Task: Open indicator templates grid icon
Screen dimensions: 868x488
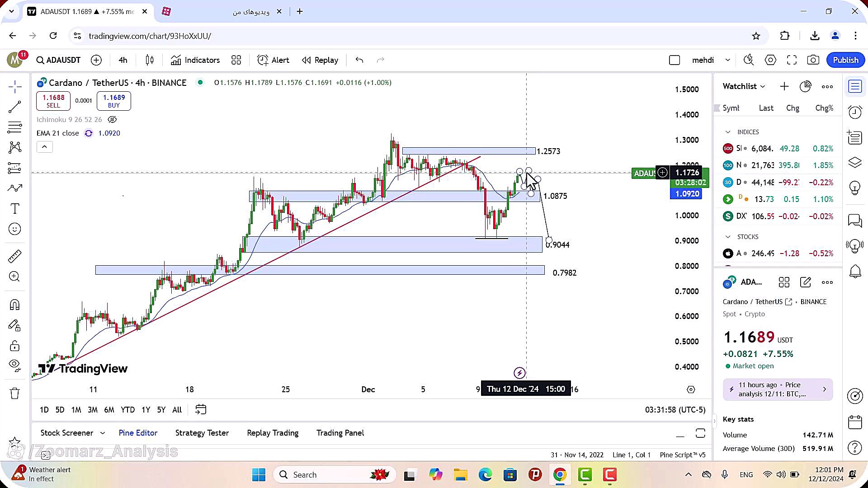Action: point(236,60)
